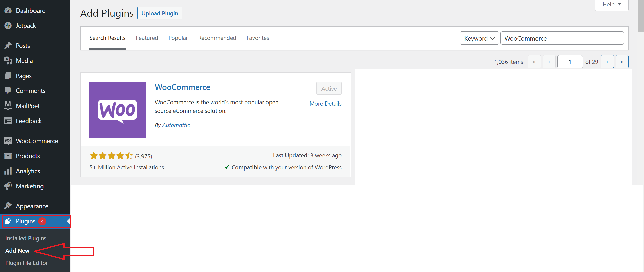
Task: Click the previous page pagination arrow
Action: (549, 62)
